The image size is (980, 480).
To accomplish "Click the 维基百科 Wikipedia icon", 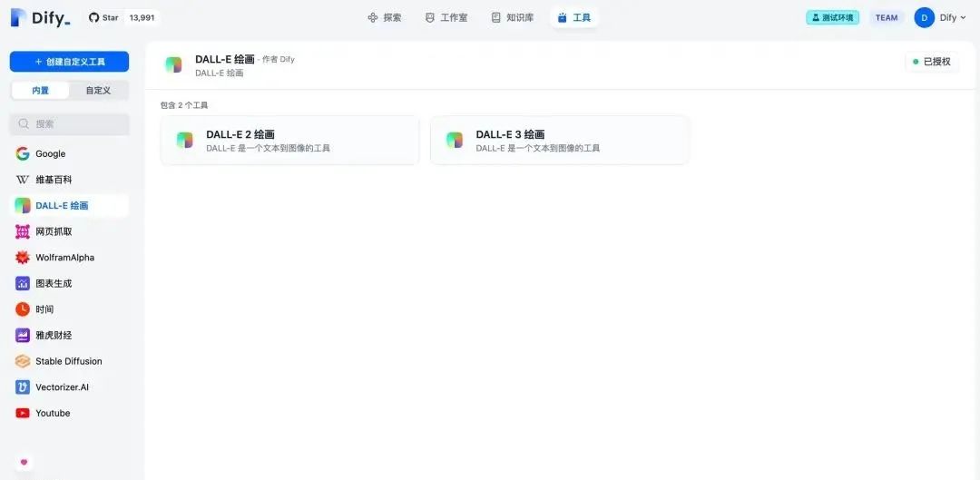I will point(23,180).
